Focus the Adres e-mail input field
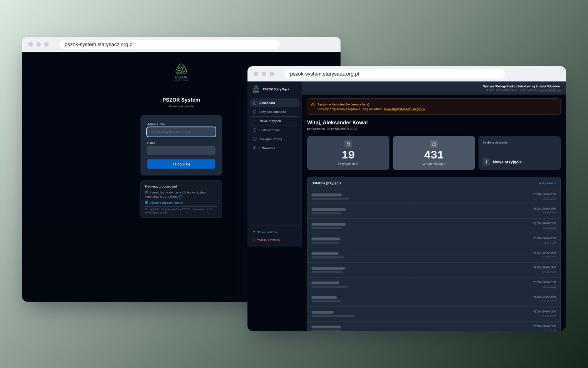This screenshot has height=368, width=588. tap(181, 132)
